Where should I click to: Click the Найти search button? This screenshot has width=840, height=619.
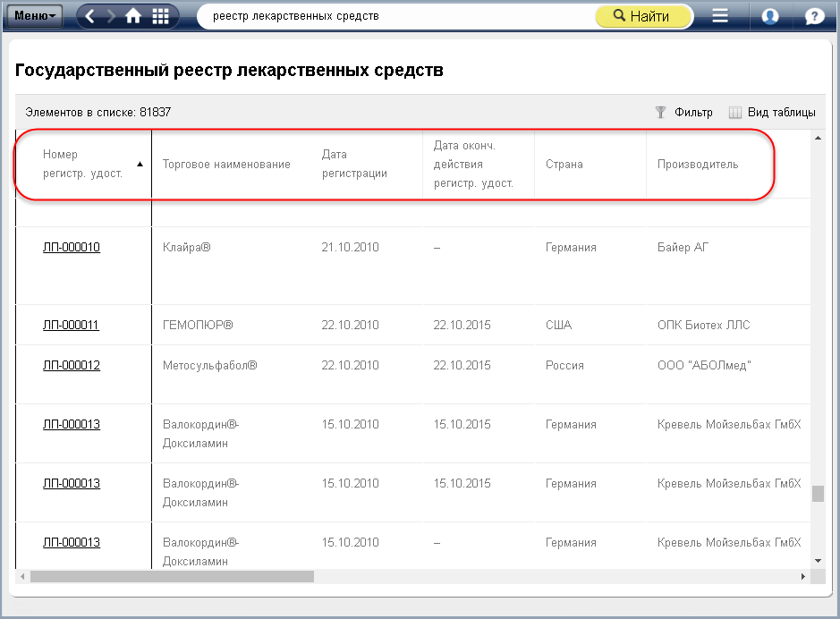(644, 16)
